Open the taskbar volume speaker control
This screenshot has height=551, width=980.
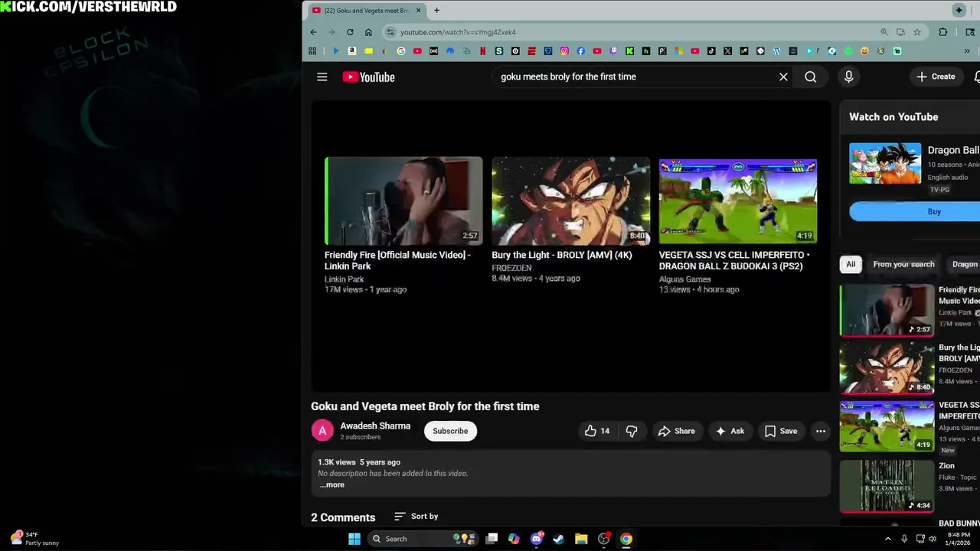click(932, 539)
